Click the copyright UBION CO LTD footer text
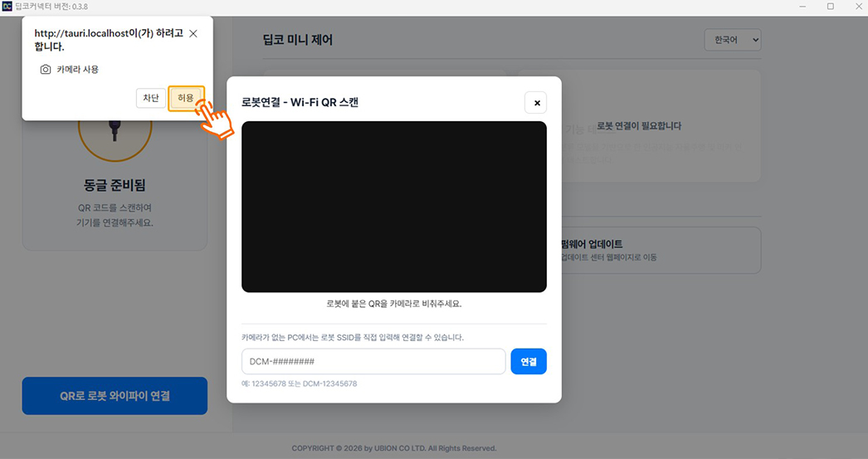The image size is (868, 459). coord(394,448)
